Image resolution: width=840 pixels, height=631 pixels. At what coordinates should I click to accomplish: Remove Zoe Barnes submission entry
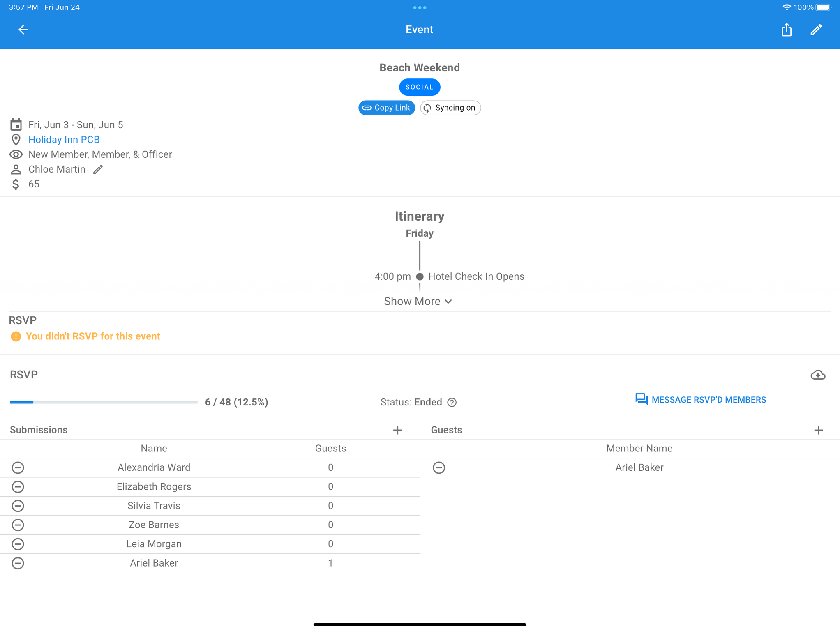18,525
